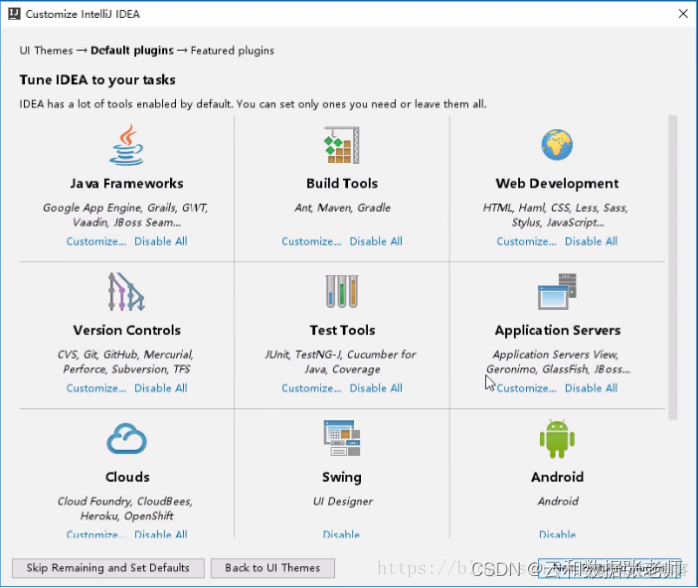Disable all Application Servers plugins
The width and height of the screenshot is (698, 588).
click(x=591, y=388)
